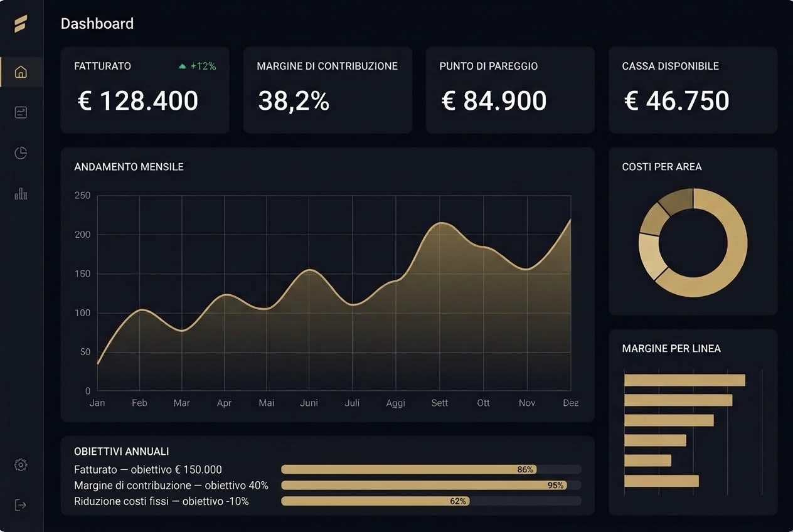The image size is (793, 532).
Task: Select the € 128.400 Fatturato value
Action: 138,100
